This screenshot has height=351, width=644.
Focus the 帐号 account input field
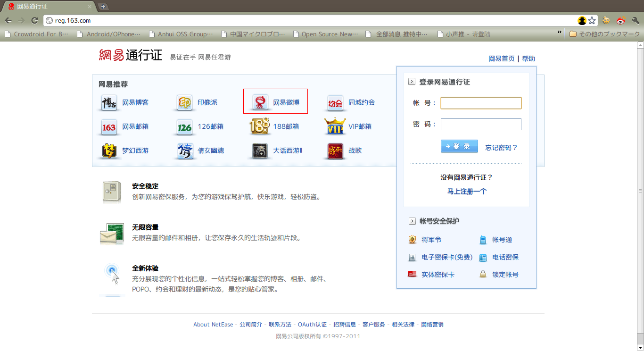click(481, 103)
